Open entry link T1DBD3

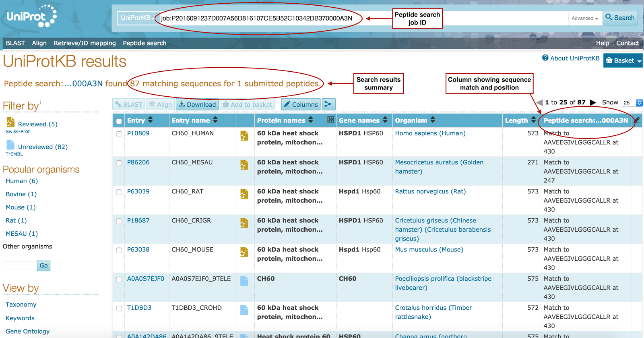coord(139,308)
